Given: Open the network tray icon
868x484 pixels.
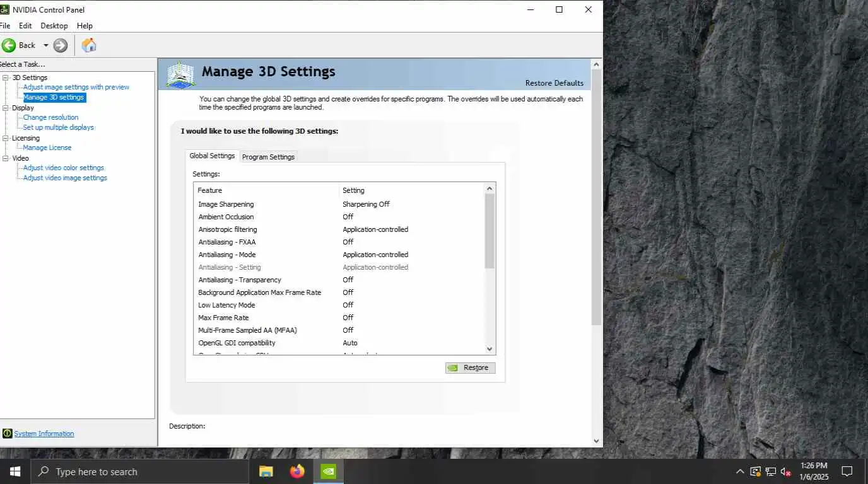Looking at the screenshot, I should (771, 471).
